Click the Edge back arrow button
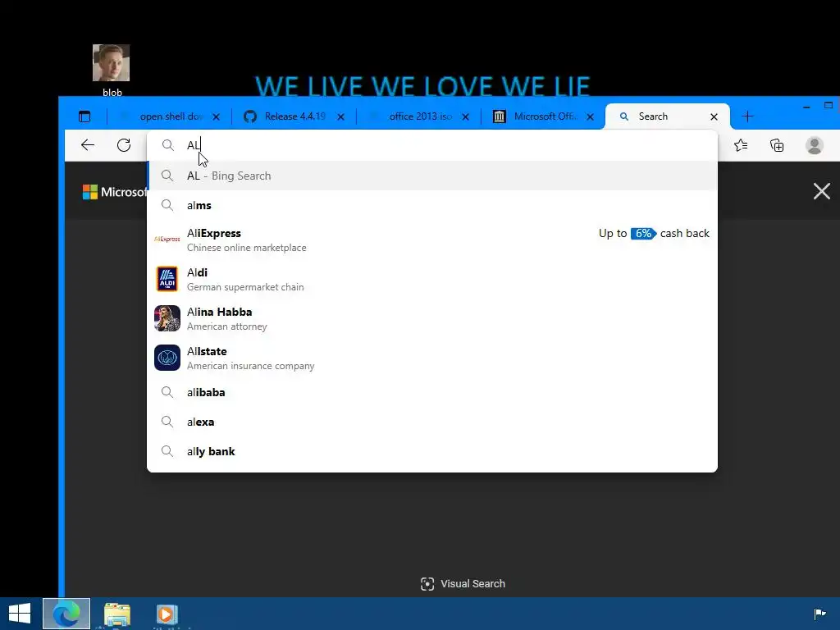Image resolution: width=840 pixels, height=630 pixels. point(88,145)
